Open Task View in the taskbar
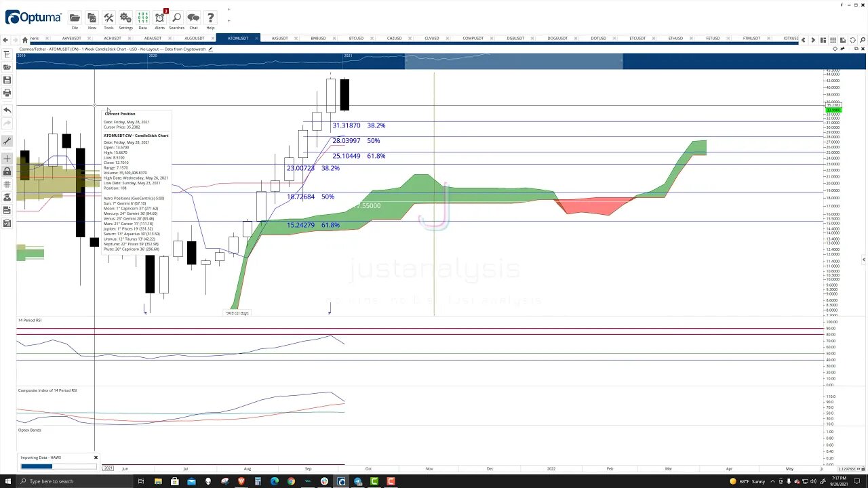Screen dimensions: 868x488 141,481
